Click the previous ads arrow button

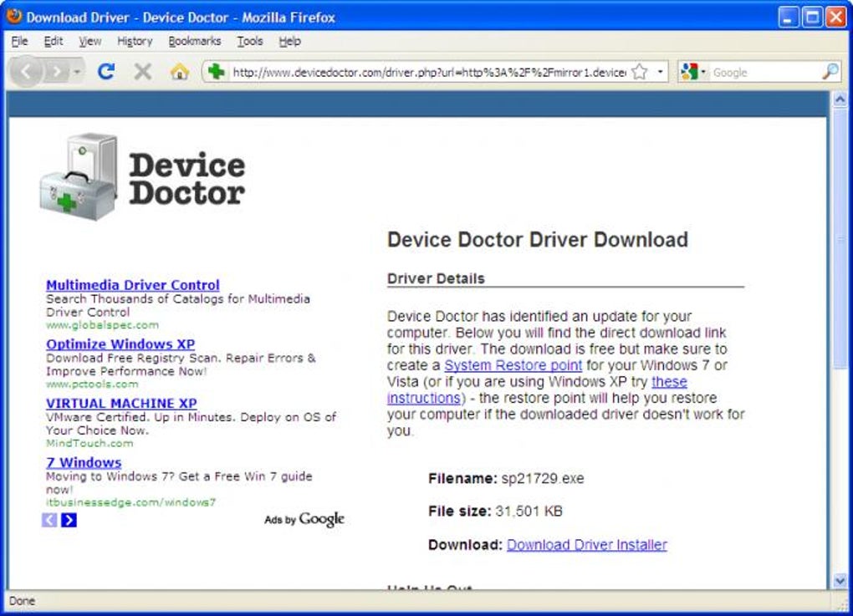click(x=49, y=520)
